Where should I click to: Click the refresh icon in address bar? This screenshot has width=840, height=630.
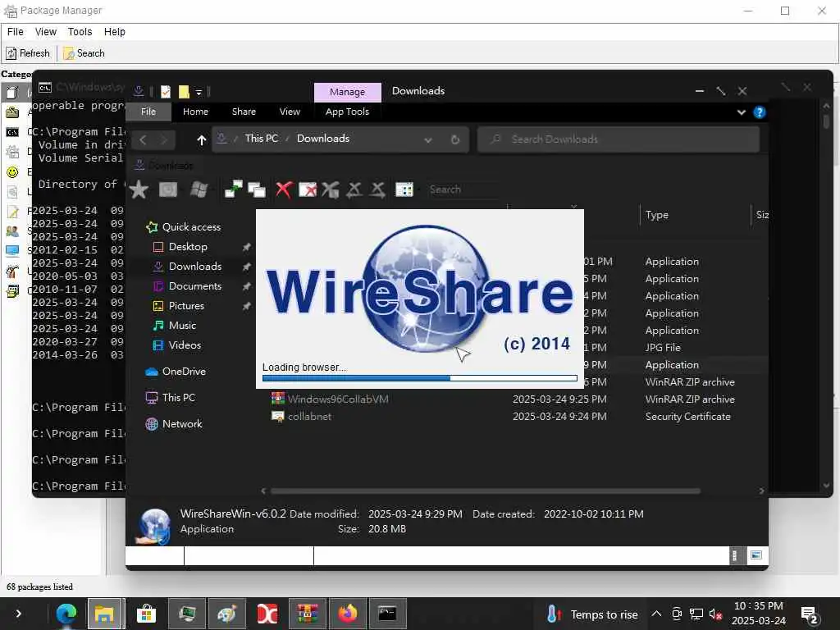pos(454,139)
